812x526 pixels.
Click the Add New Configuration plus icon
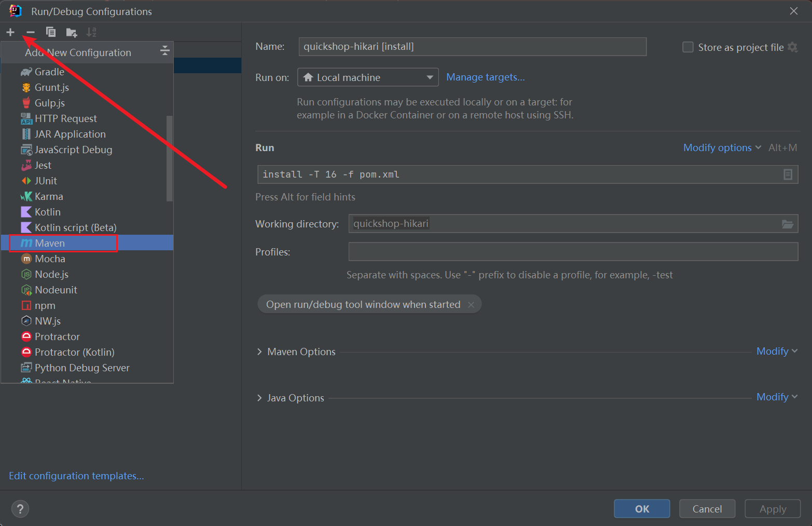[x=10, y=32]
